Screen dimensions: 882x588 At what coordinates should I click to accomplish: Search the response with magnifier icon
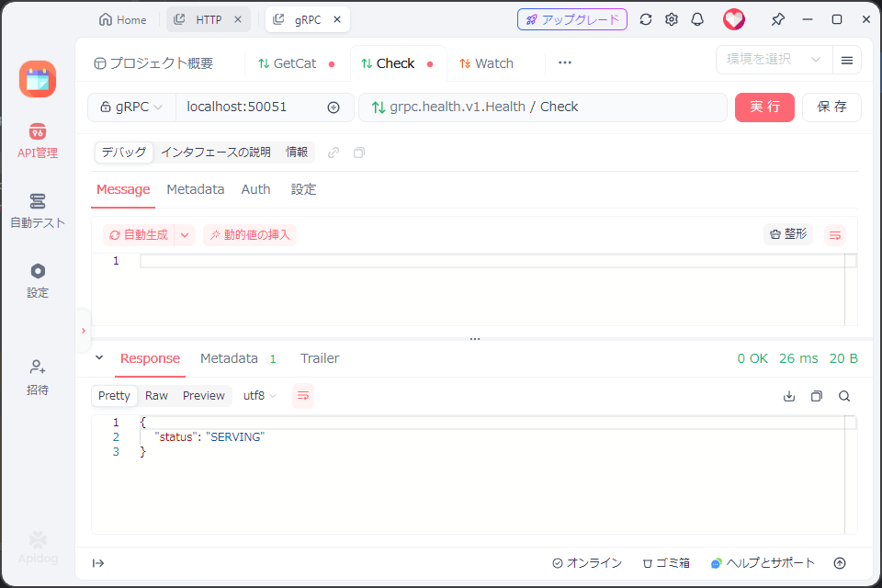pos(843,396)
